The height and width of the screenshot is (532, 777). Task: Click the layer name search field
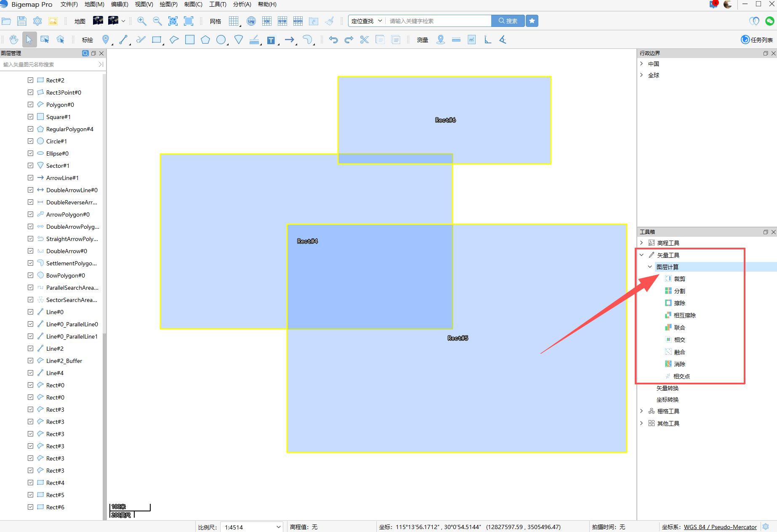[x=49, y=64]
